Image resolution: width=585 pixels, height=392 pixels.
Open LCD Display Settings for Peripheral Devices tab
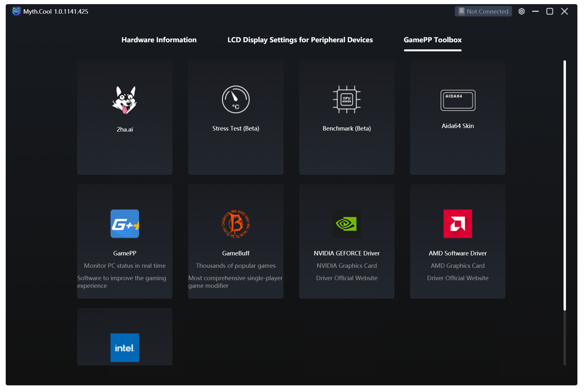300,40
